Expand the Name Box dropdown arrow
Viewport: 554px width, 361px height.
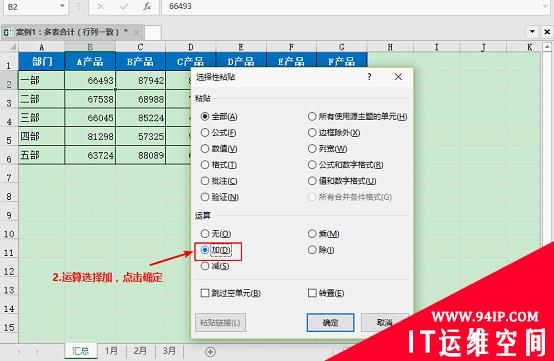[63, 6]
